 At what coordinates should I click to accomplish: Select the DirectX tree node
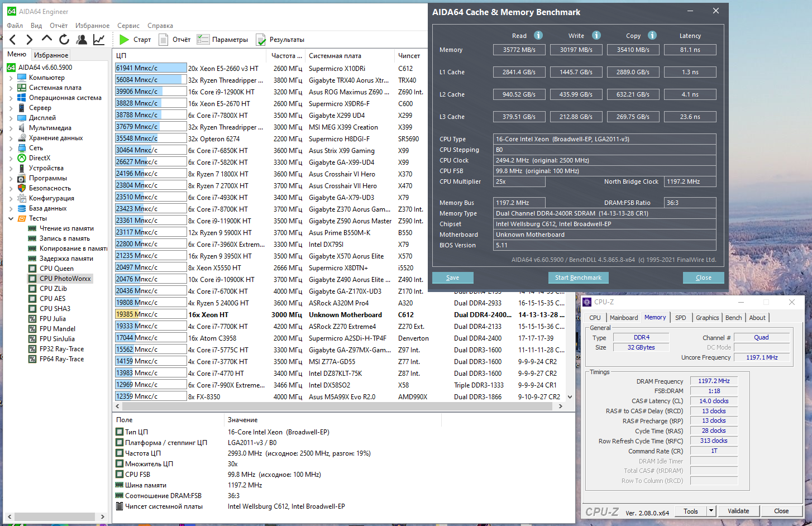pyautogui.click(x=39, y=158)
